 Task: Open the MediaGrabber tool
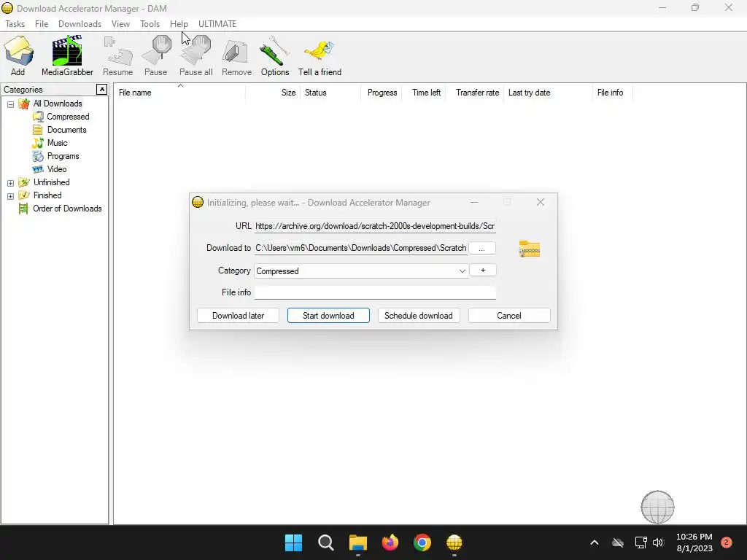coord(67,55)
